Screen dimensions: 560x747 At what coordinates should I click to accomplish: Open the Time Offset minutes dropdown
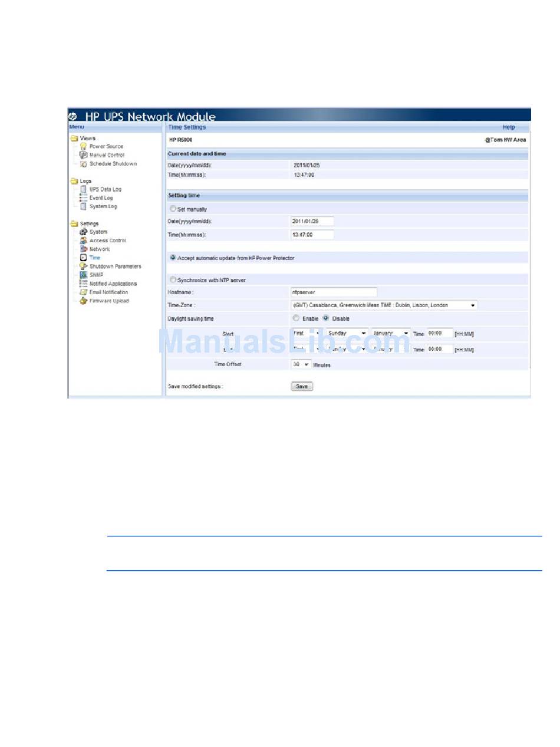(301, 364)
